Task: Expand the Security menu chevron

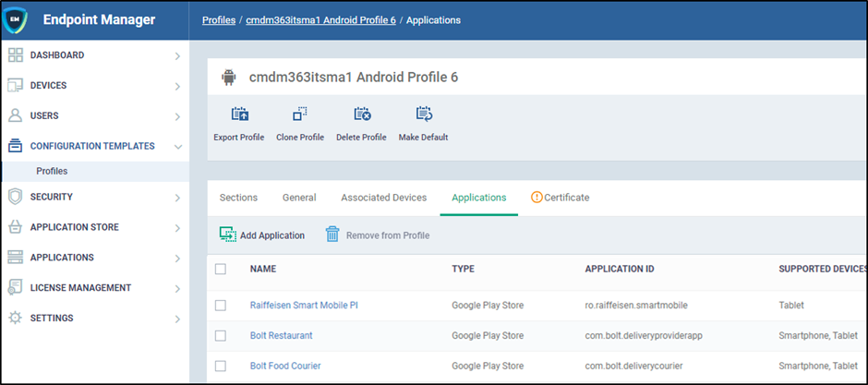Action: click(x=177, y=198)
